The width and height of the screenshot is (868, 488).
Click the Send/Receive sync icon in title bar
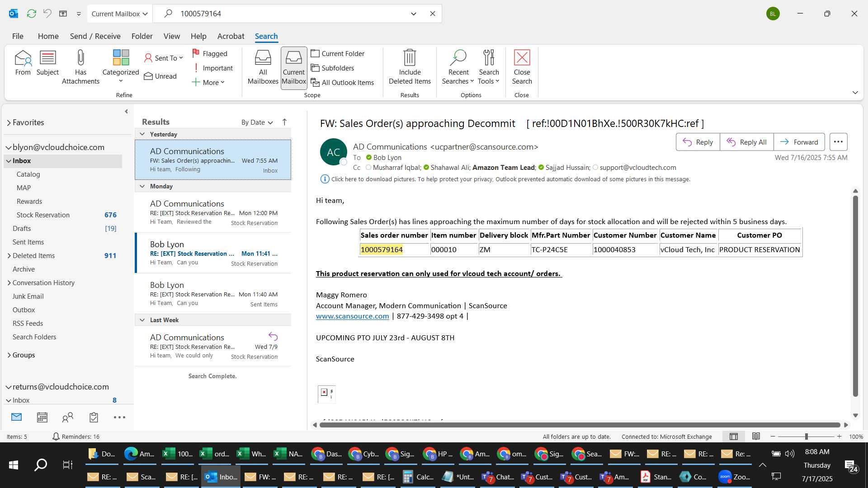(31, 14)
